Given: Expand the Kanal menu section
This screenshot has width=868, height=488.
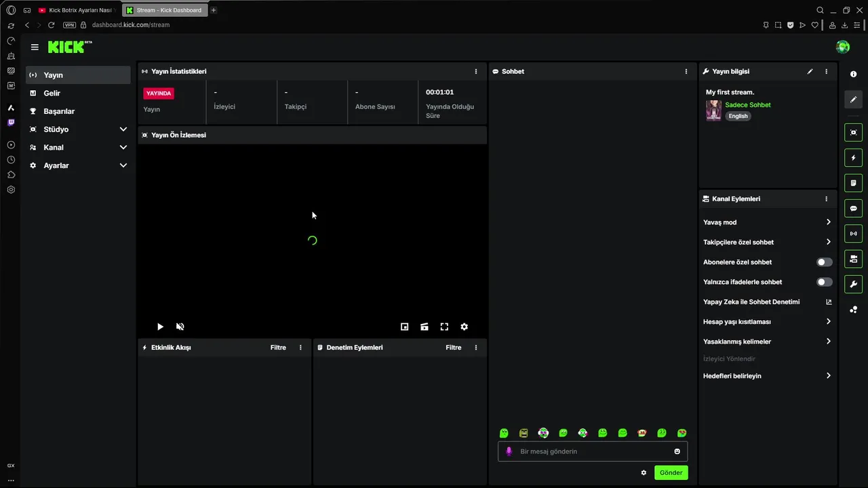Looking at the screenshot, I should [x=79, y=147].
